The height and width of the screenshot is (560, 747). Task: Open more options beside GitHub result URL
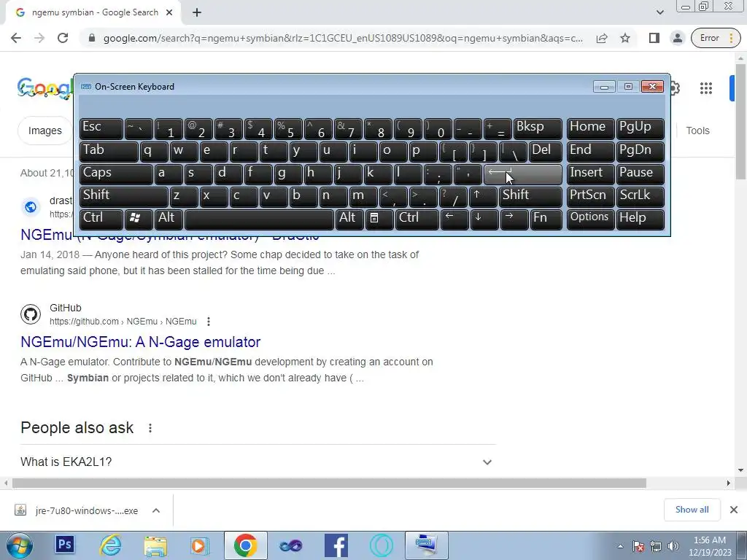208,322
